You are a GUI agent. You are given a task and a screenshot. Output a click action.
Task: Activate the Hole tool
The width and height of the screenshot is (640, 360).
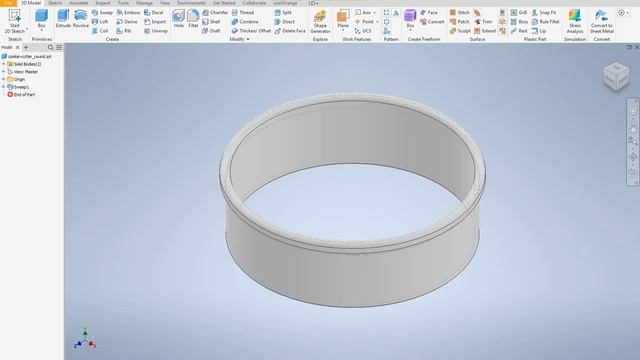click(178, 19)
